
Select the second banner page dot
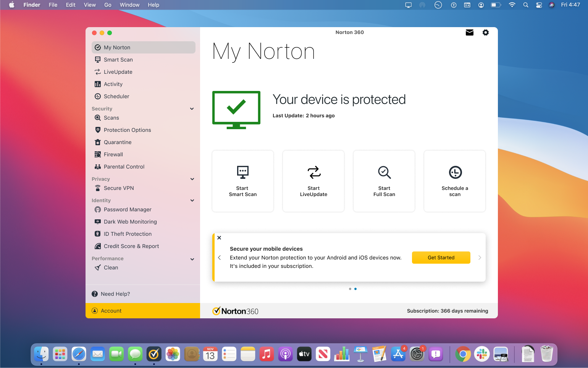355,289
